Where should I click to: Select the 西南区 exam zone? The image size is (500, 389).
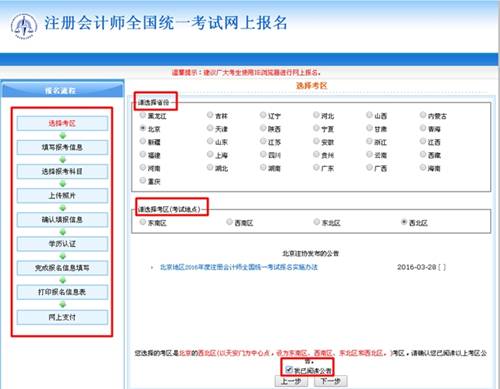229,222
